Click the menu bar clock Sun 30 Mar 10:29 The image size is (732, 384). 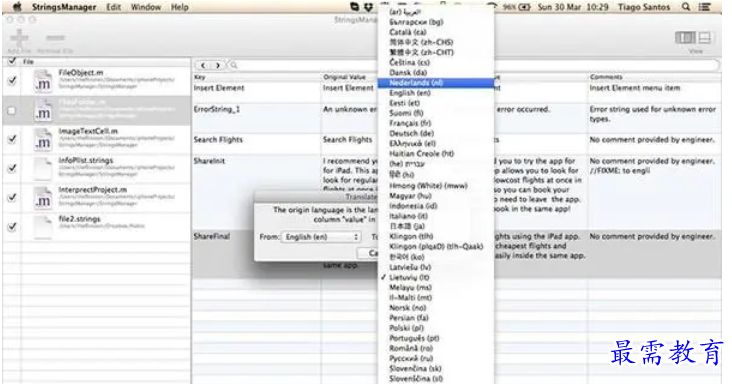click(573, 7)
